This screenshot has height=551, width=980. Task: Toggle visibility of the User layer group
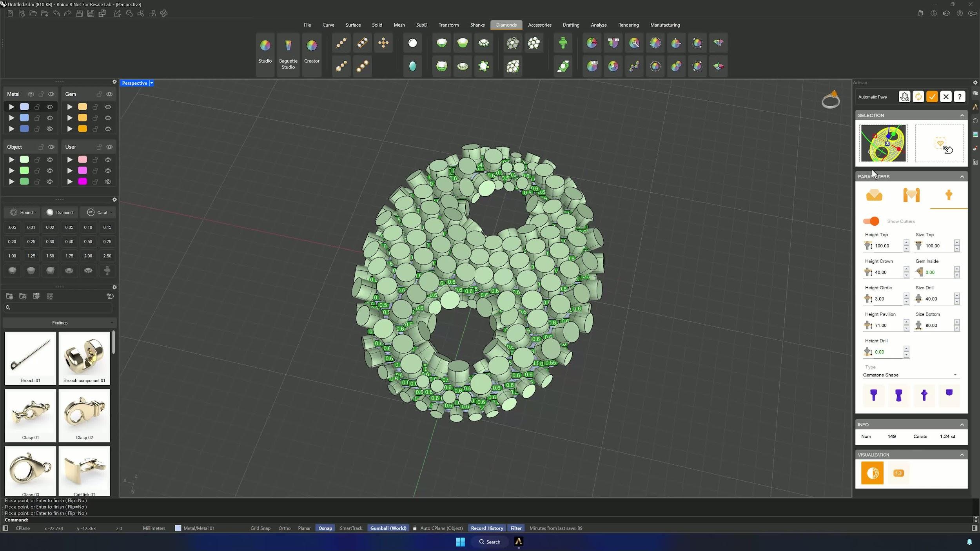pos(109,147)
